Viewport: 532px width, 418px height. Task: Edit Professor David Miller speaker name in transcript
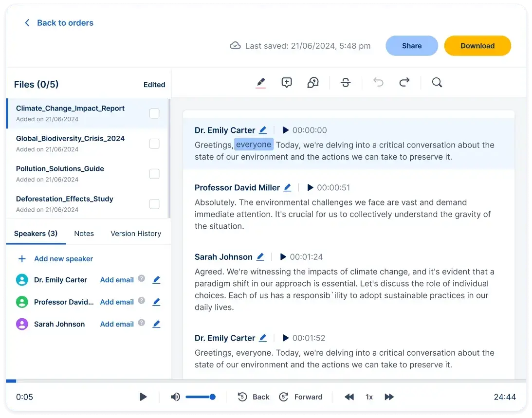(288, 188)
